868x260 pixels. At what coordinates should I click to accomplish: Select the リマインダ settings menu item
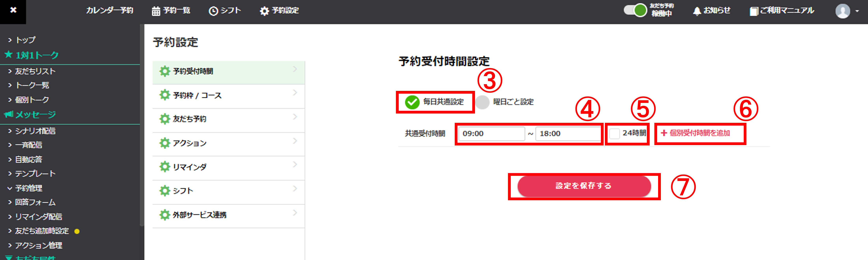[x=228, y=167]
